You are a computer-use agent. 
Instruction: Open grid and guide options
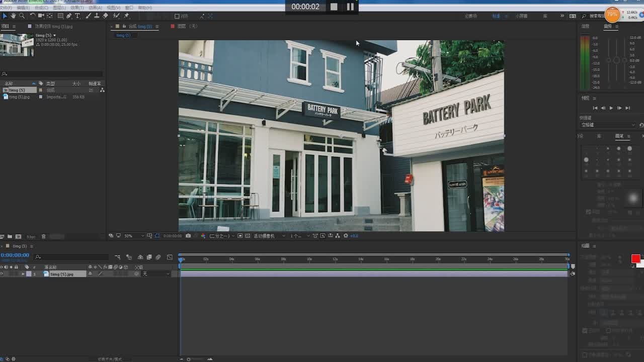[149, 236]
